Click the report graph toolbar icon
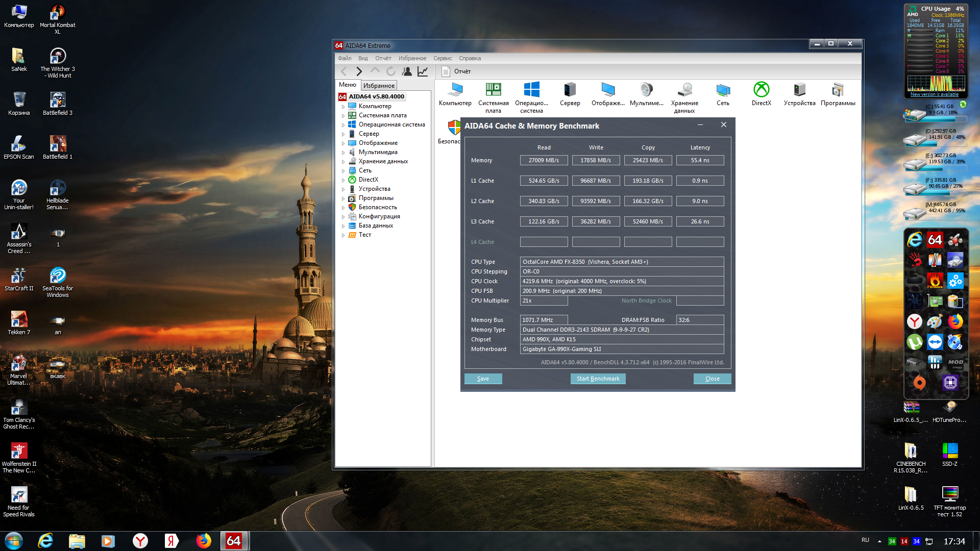980x551 pixels. click(423, 71)
